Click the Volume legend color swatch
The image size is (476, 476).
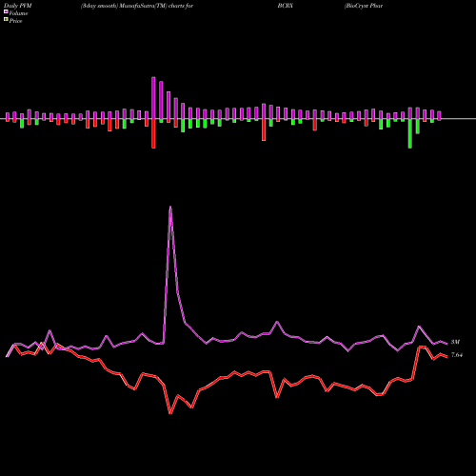[6, 12]
